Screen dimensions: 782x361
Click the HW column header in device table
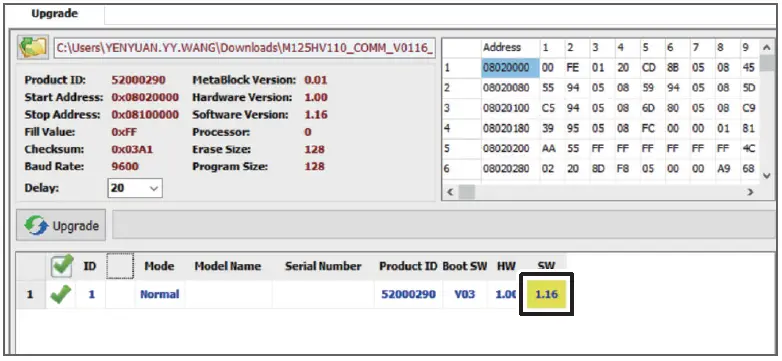(x=506, y=266)
